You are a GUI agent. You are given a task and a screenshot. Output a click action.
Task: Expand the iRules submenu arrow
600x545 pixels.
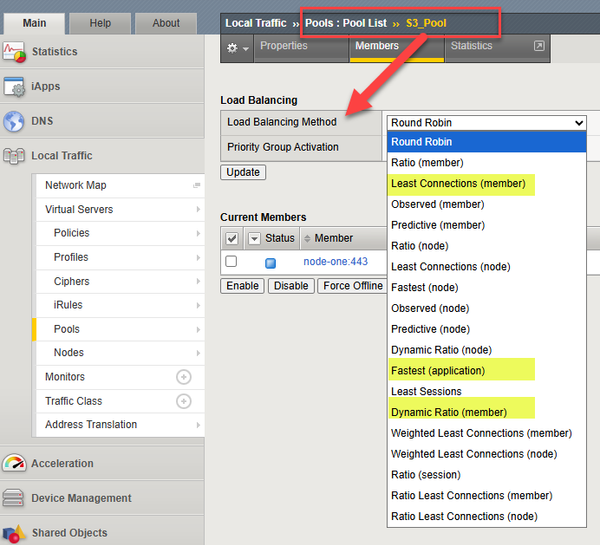198,305
